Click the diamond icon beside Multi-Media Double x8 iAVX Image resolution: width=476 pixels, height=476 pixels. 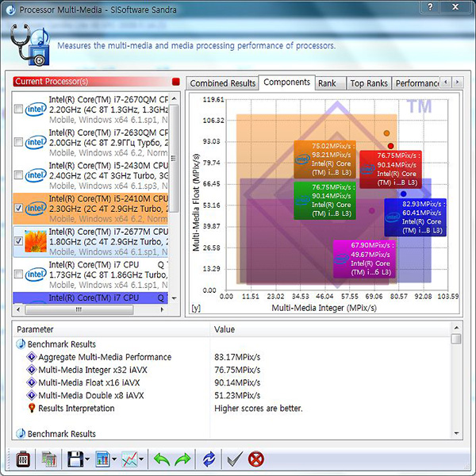point(32,395)
